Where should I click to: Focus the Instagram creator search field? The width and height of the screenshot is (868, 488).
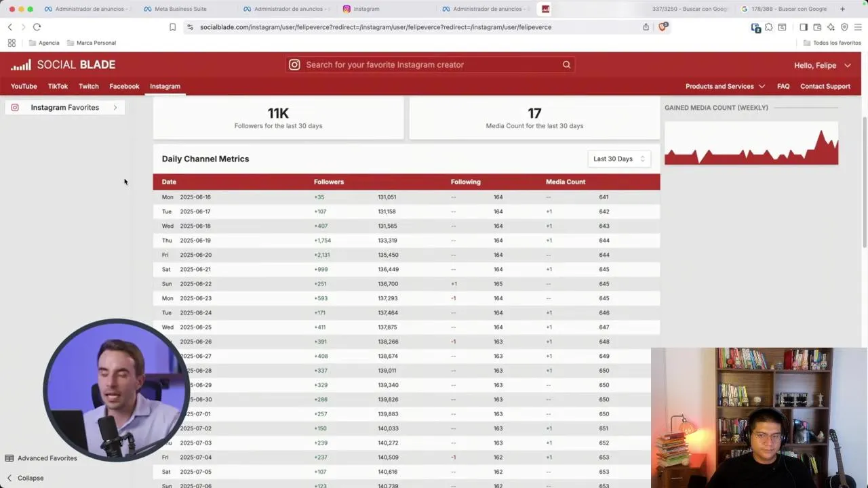431,65
